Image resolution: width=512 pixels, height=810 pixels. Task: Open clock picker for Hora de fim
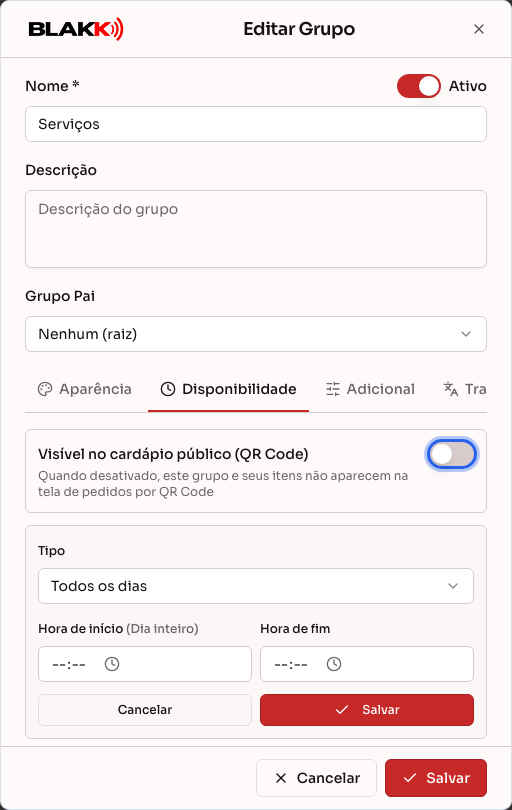coord(334,664)
